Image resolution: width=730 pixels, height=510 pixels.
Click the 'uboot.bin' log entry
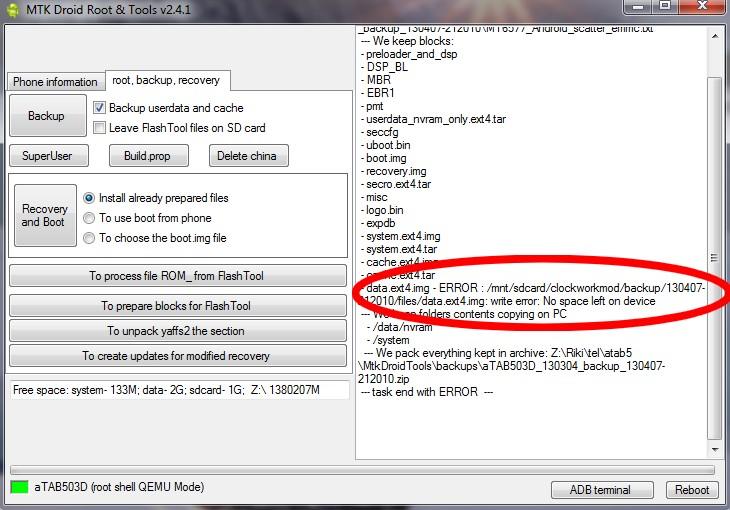(x=388, y=145)
